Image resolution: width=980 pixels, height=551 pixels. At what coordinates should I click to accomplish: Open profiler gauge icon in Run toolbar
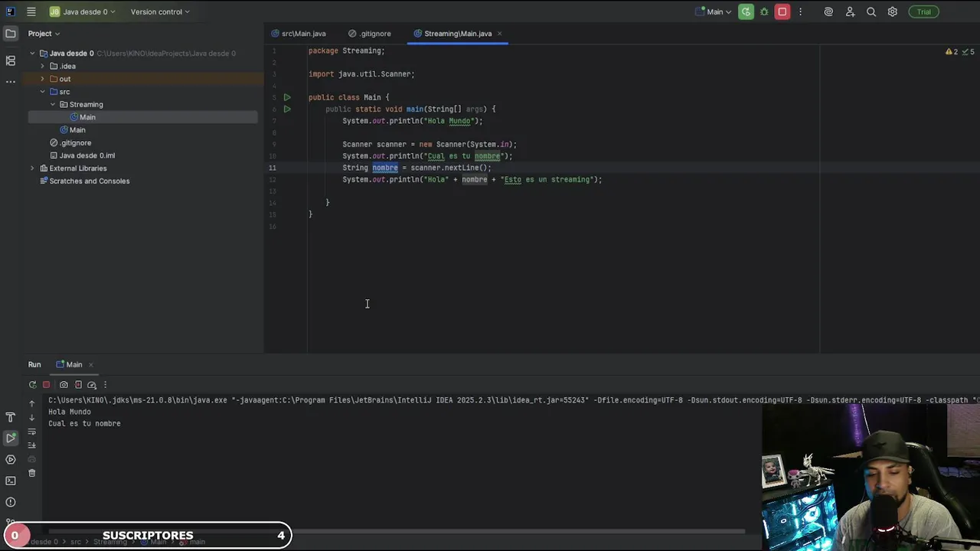tap(92, 385)
